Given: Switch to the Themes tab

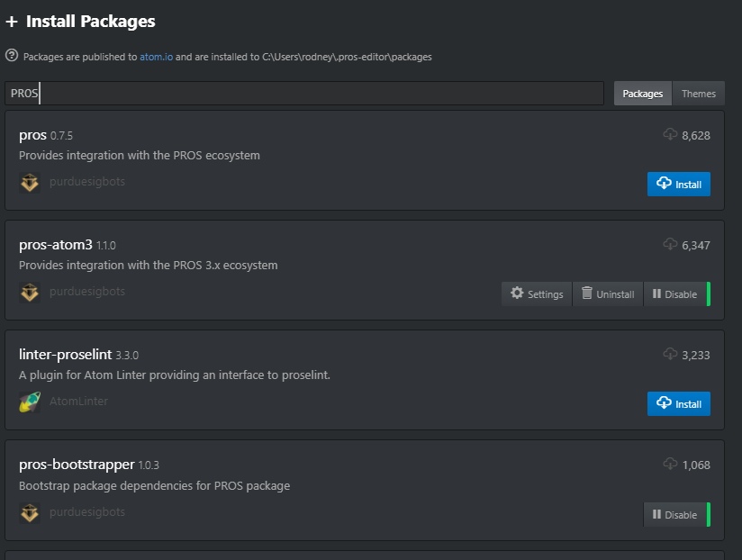Looking at the screenshot, I should 699,94.
